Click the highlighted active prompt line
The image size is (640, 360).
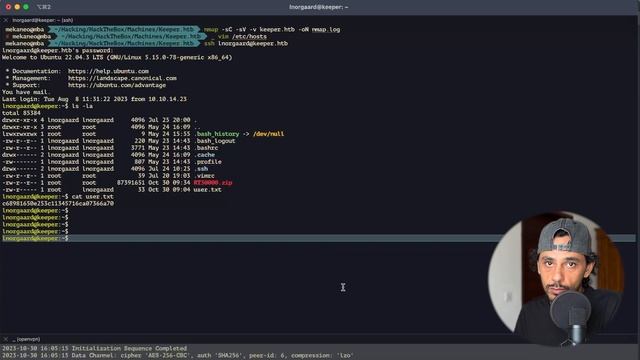pos(318,238)
